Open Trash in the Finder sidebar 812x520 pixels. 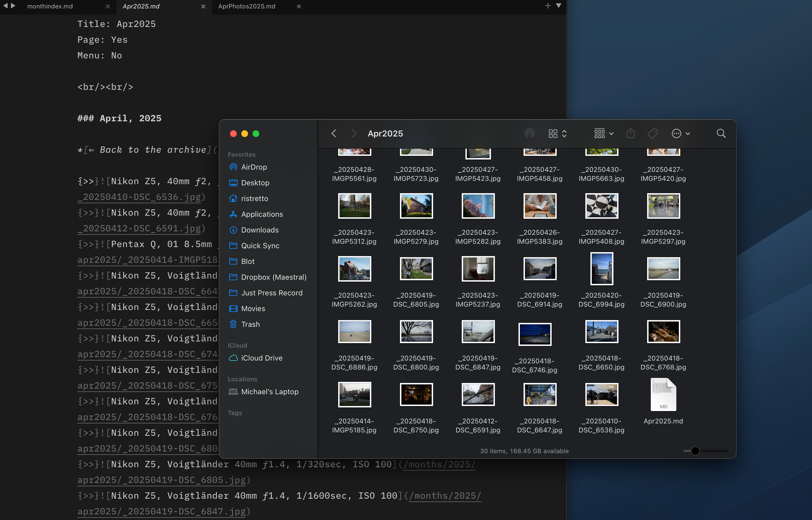click(244, 324)
